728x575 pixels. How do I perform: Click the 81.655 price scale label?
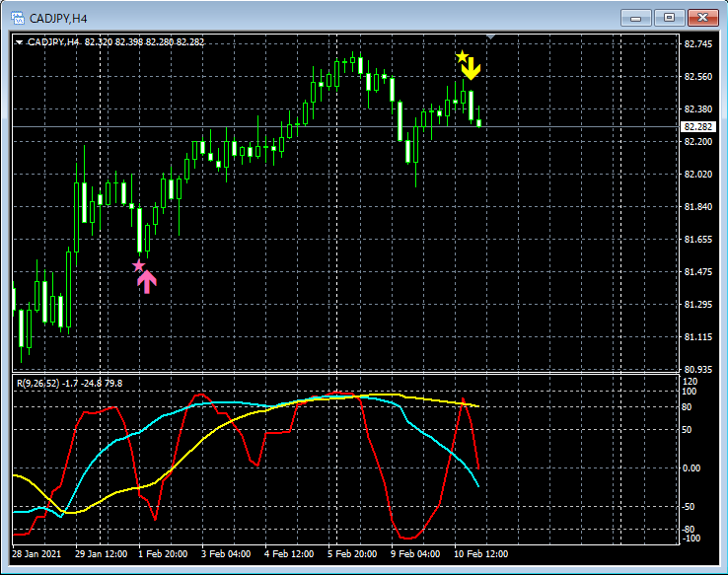(697, 240)
